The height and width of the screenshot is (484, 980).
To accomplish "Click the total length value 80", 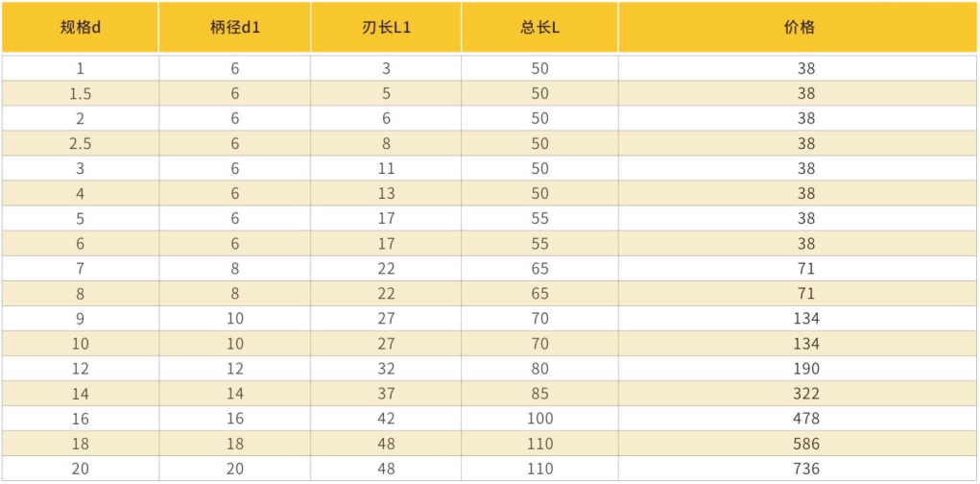I will pyautogui.click(x=540, y=369).
